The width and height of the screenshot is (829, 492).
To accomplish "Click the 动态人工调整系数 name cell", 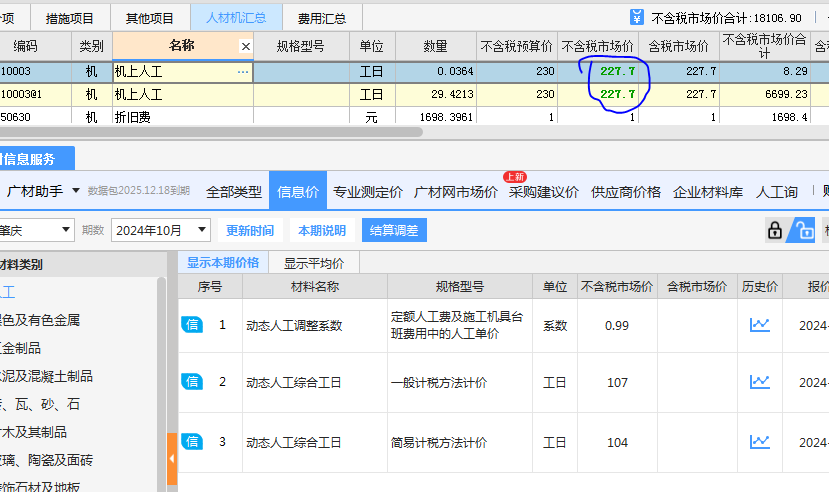I will [x=315, y=326].
